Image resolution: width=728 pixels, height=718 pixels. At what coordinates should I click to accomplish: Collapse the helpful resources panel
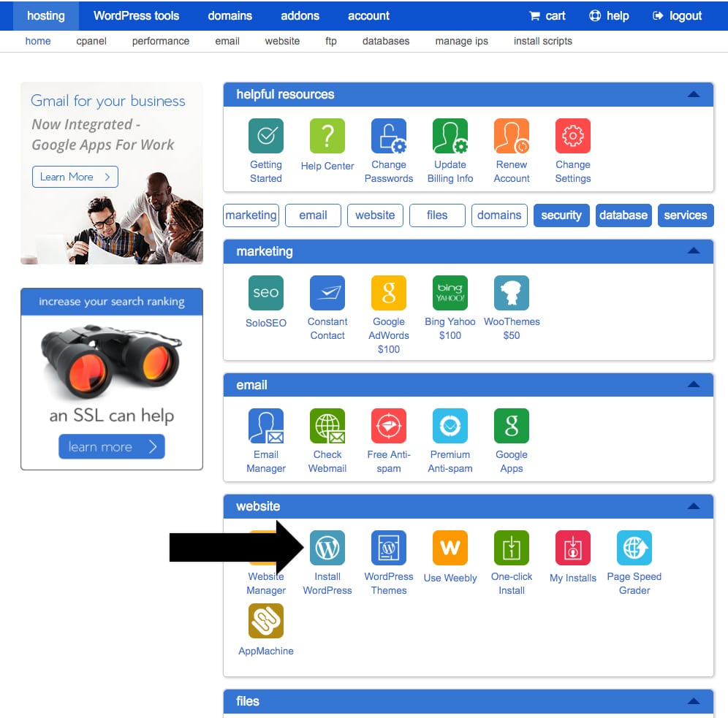(694, 94)
